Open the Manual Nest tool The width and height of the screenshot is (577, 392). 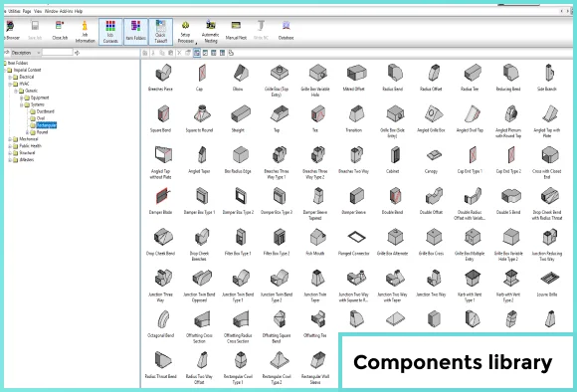point(236,31)
